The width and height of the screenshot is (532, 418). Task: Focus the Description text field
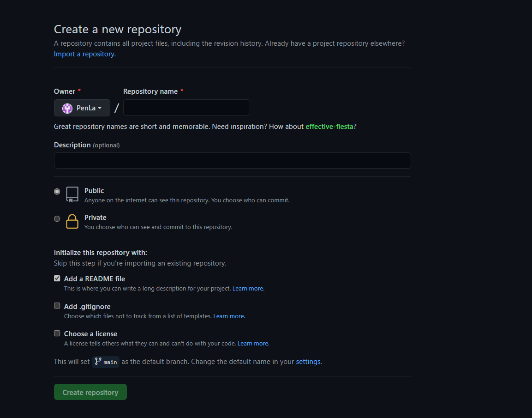coord(232,160)
